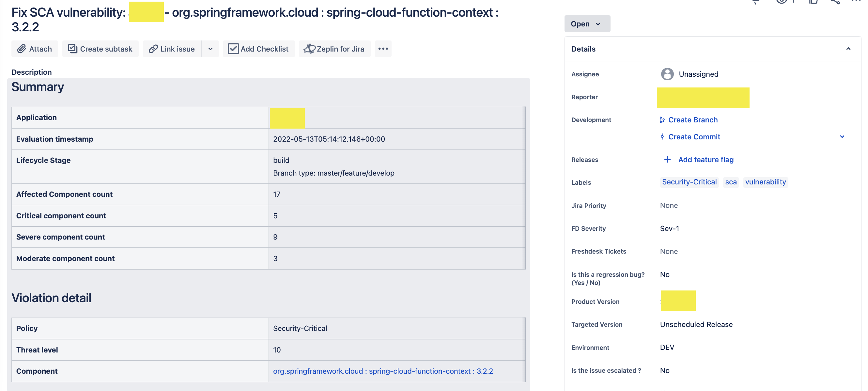868x391 pixels.
Task: Click the Labels field label
Action: click(581, 182)
